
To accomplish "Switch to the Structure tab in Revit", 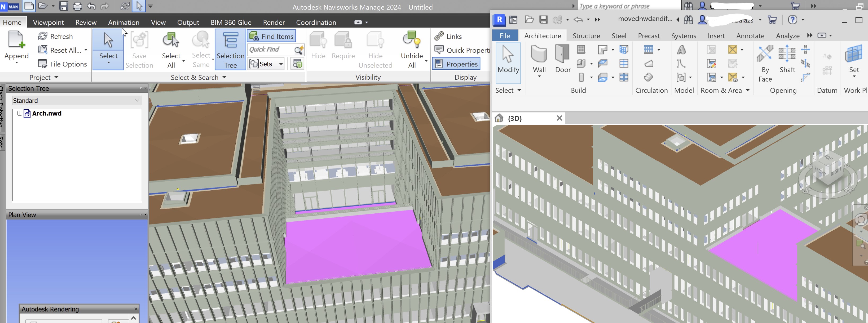I will pyautogui.click(x=586, y=36).
